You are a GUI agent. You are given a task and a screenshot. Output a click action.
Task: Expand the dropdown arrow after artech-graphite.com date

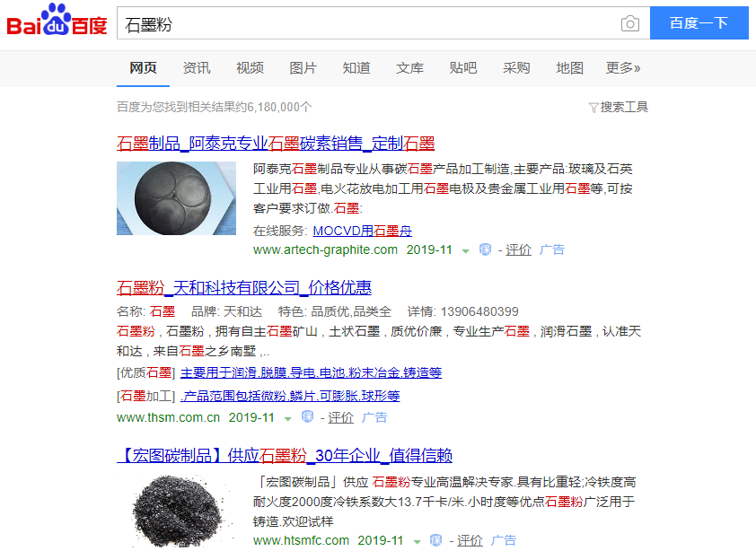465,250
